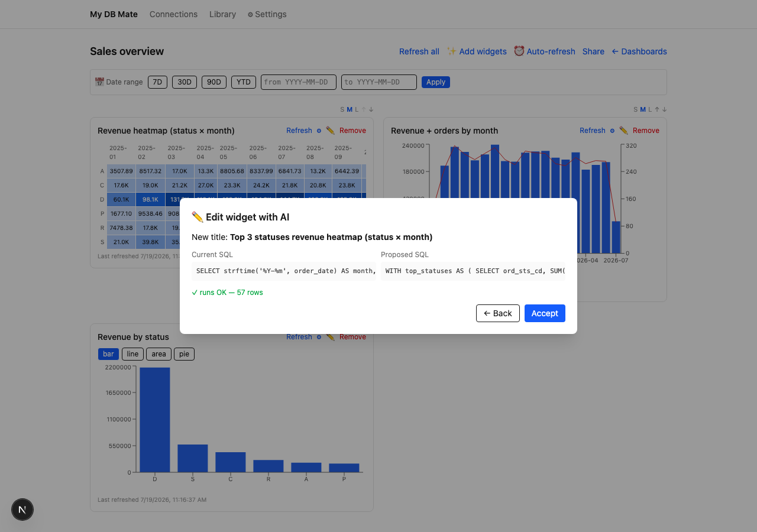Screen dimensions: 757x532
Task: Select the 90D date range
Action: tap(214, 82)
